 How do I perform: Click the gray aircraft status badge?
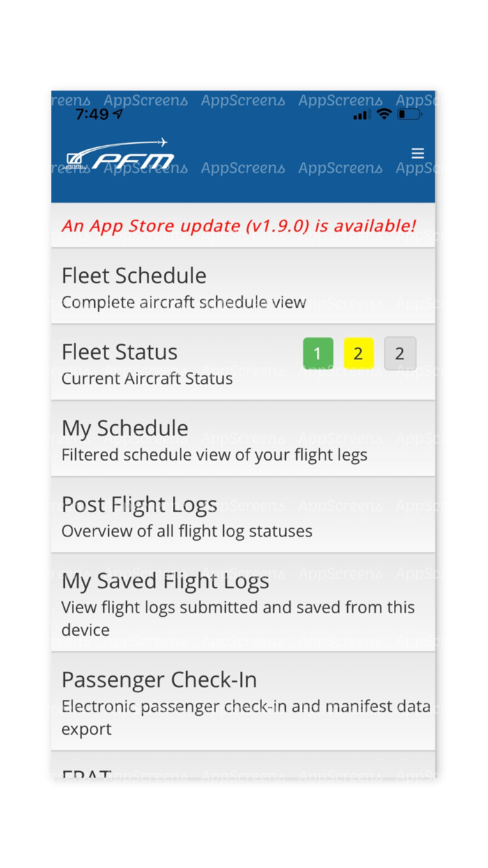click(399, 352)
